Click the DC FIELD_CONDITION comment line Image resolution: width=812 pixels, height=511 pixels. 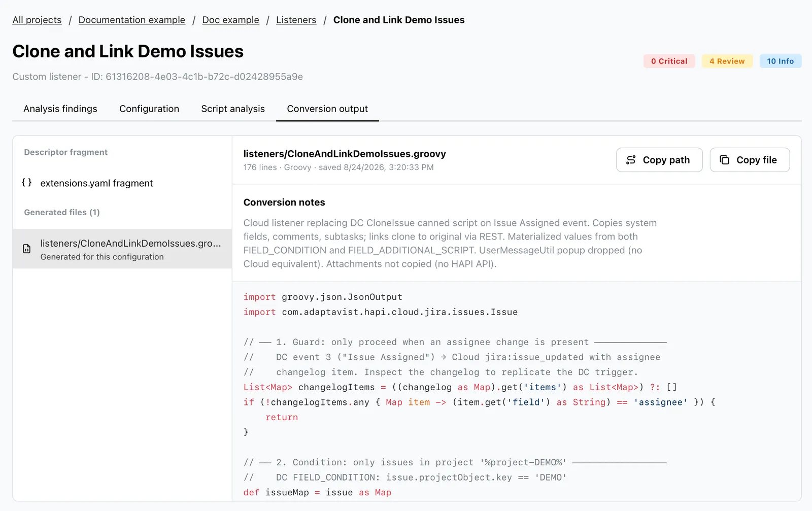pos(405,478)
